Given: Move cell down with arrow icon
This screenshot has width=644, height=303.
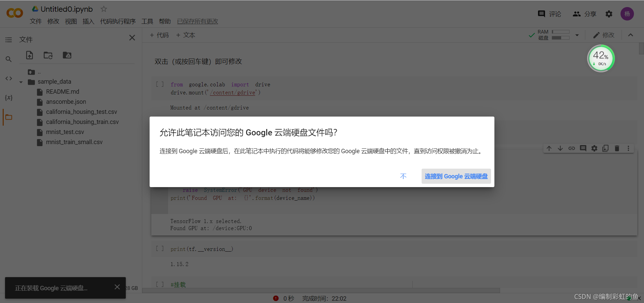Looking at the screenshot, I should tap(560, 148).
